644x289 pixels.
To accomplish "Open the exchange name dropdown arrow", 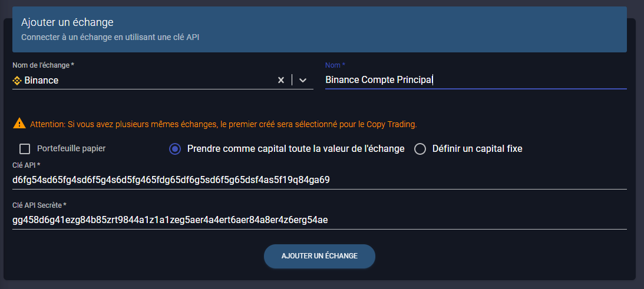I will [x=303, y=80].
